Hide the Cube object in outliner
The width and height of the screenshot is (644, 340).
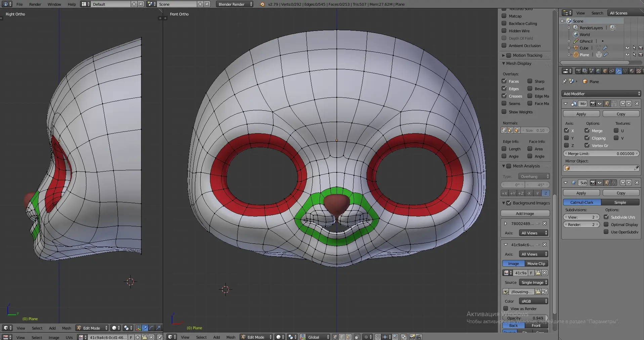[627, 48]
